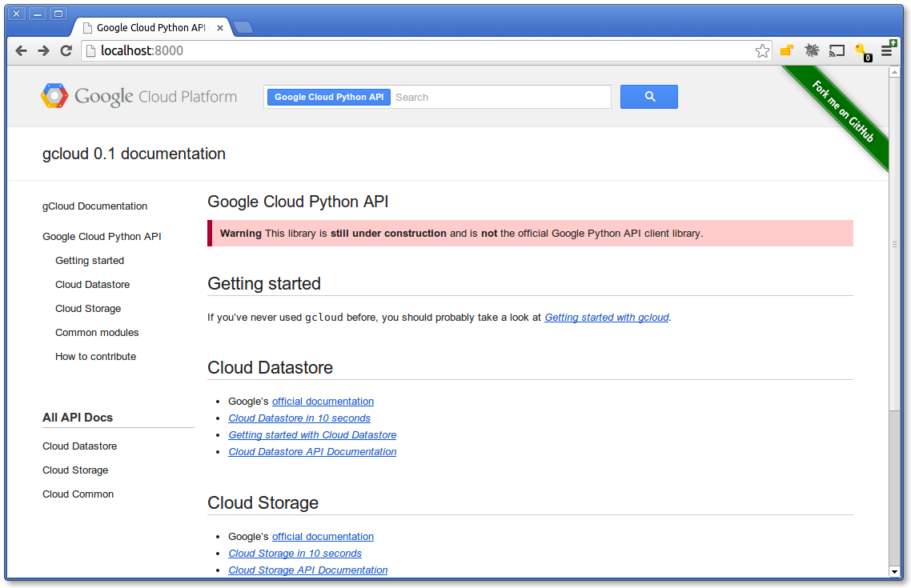This screenshot has height=588, width=911.
Task: Click the page icon in the address bar
Action: (x=90, y=51)
